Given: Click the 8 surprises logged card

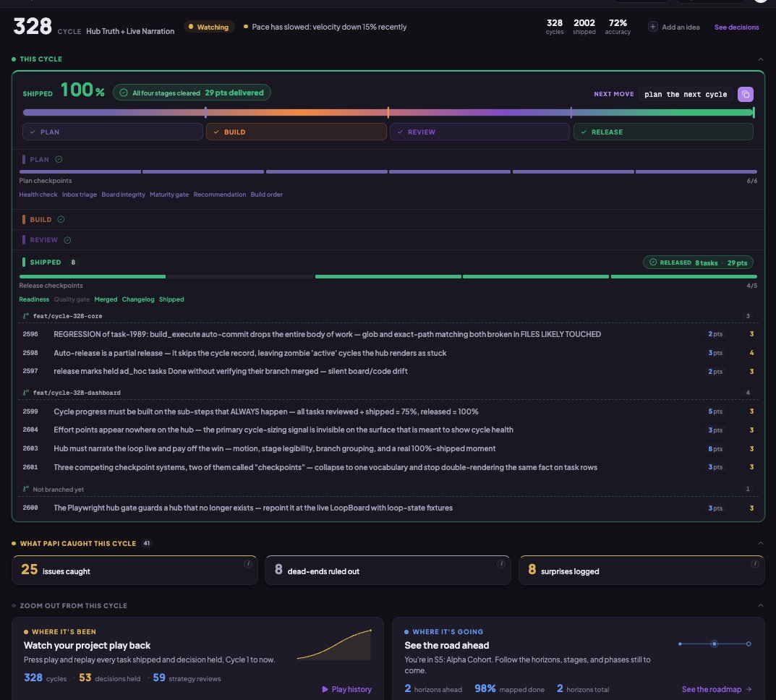Looking at the screenshot, I should (x=641, y=570).
